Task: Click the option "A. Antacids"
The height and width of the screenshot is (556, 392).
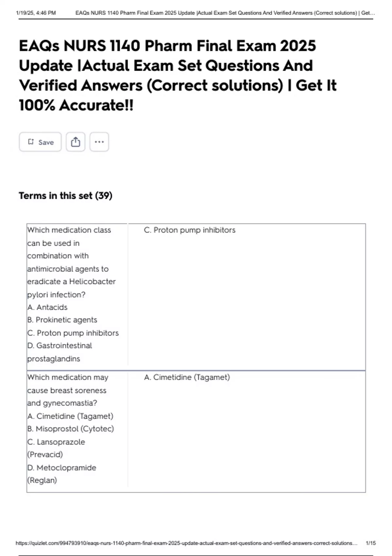Action: 47,307
